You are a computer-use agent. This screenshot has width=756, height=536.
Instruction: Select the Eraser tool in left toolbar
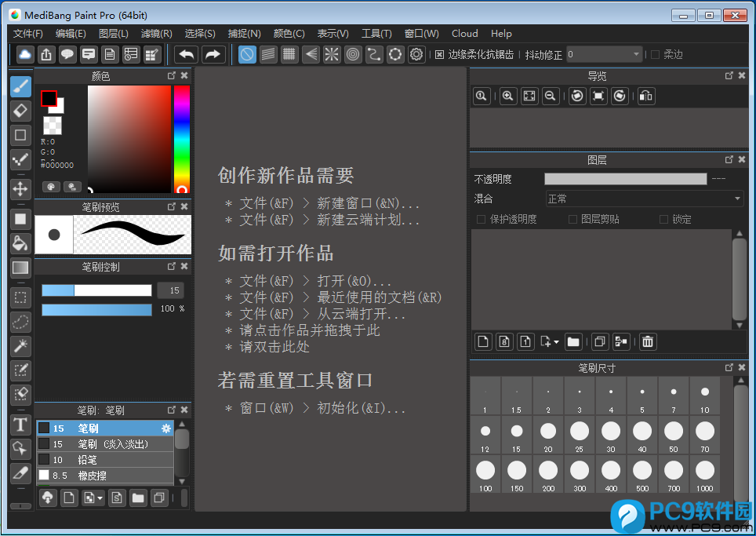click(20, 111)
